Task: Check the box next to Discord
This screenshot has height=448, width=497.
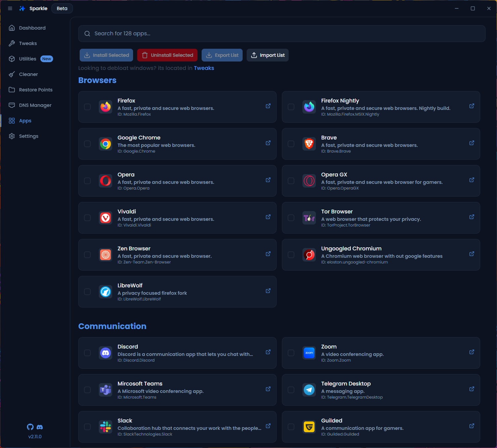Action: [x=87, y=353]
